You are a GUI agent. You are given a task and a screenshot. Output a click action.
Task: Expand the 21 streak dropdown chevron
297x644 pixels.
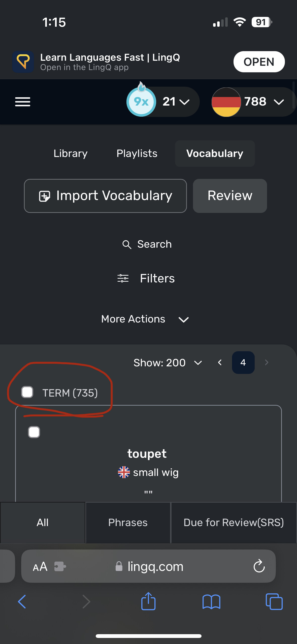click(x=184, y=102)
